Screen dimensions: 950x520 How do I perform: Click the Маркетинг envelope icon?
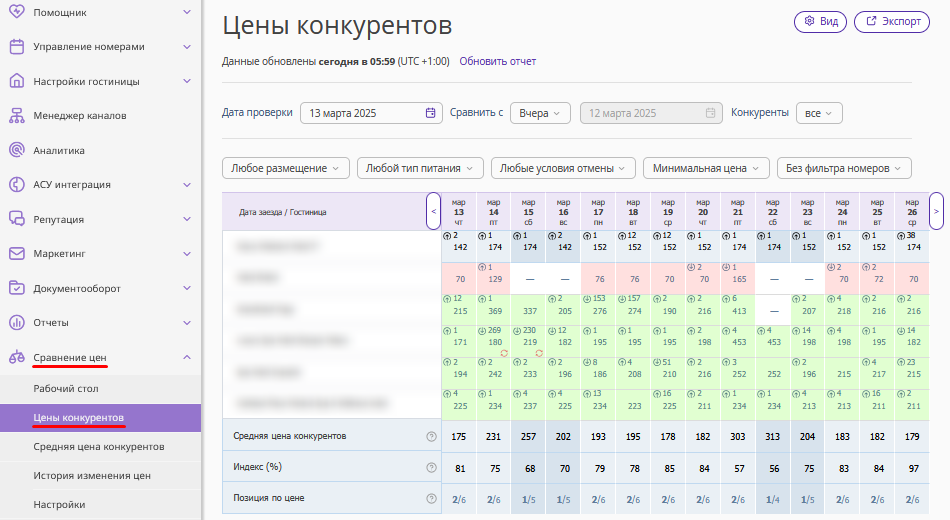17,254
